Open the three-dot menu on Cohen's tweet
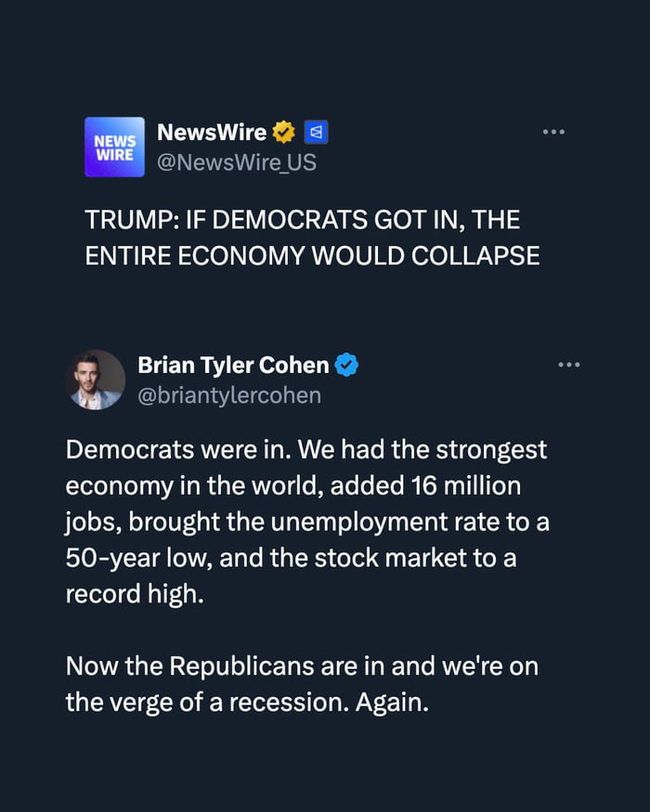Image resolution: width=650 pixels, height=812 pixels. [568, 365]
